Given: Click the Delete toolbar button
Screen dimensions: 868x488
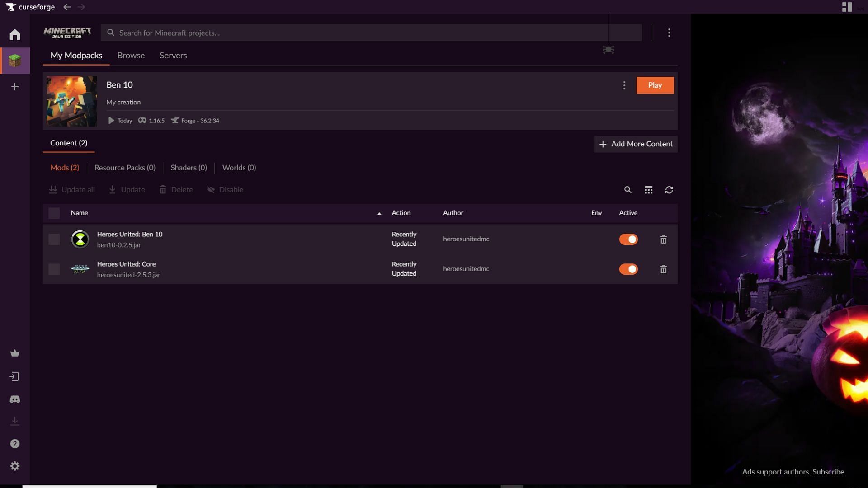Looking at the screenshot, I should pyautogui.click(x=176, y=190).
